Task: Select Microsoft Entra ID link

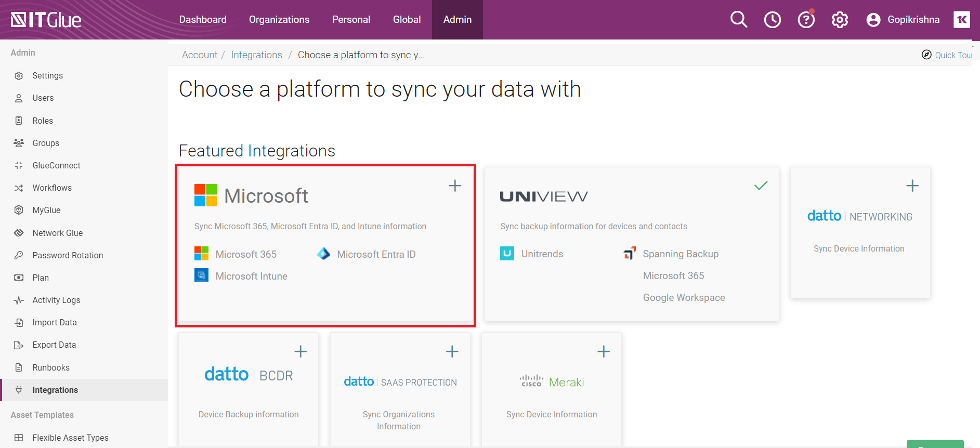Action: (376, 254)
